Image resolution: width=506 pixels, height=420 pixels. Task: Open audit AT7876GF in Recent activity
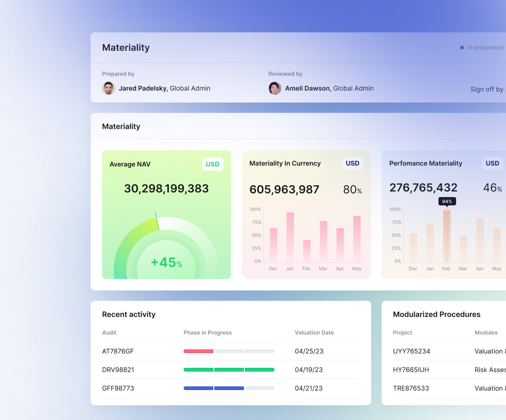tap(118, 351)
